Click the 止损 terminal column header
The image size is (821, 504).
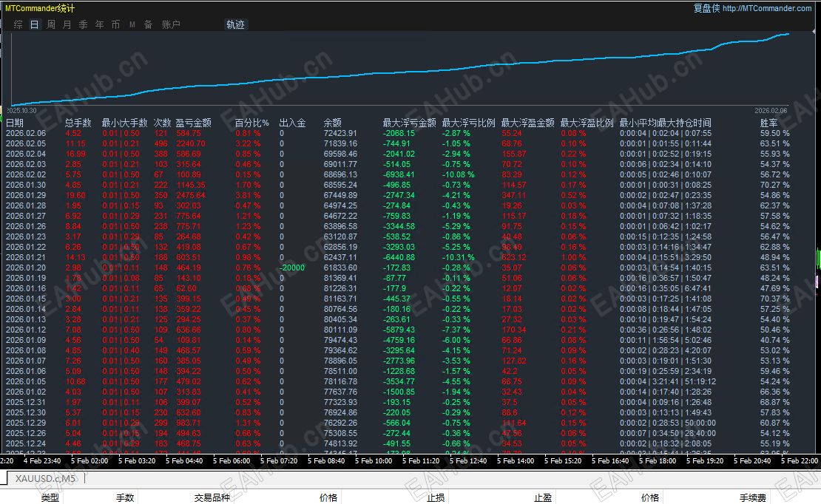[436, 498]
